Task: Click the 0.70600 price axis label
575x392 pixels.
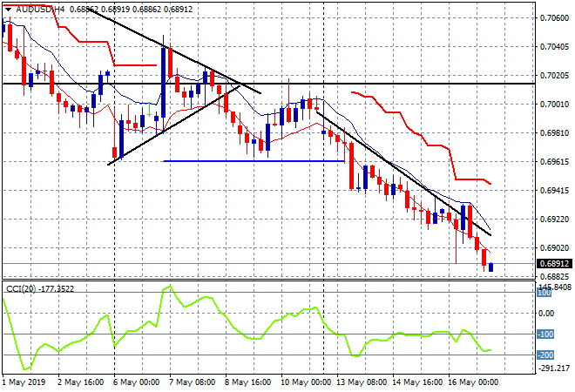Action: coord(554,17)
